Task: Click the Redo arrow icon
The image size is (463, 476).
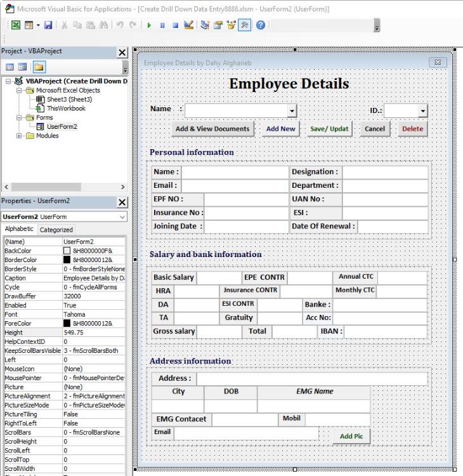Action: (133, 25)
